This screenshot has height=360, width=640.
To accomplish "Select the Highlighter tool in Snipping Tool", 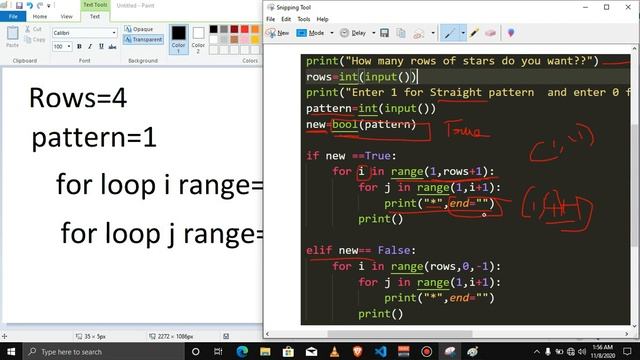I will [474, 33].
